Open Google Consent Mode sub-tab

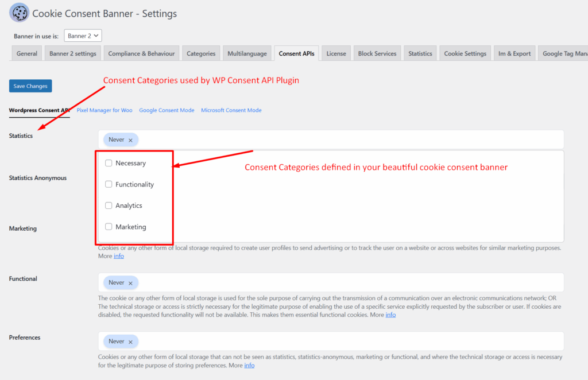(x=167, y=110)
